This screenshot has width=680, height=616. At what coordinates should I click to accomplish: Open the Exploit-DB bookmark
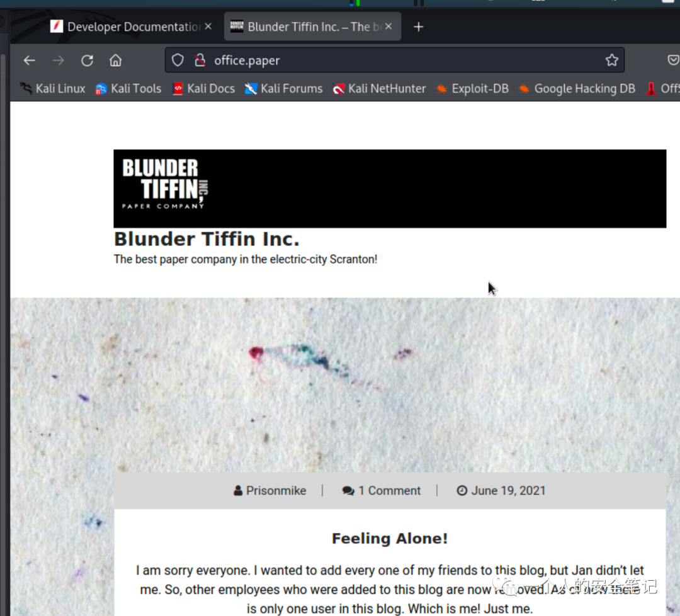[x=472, y=89]
